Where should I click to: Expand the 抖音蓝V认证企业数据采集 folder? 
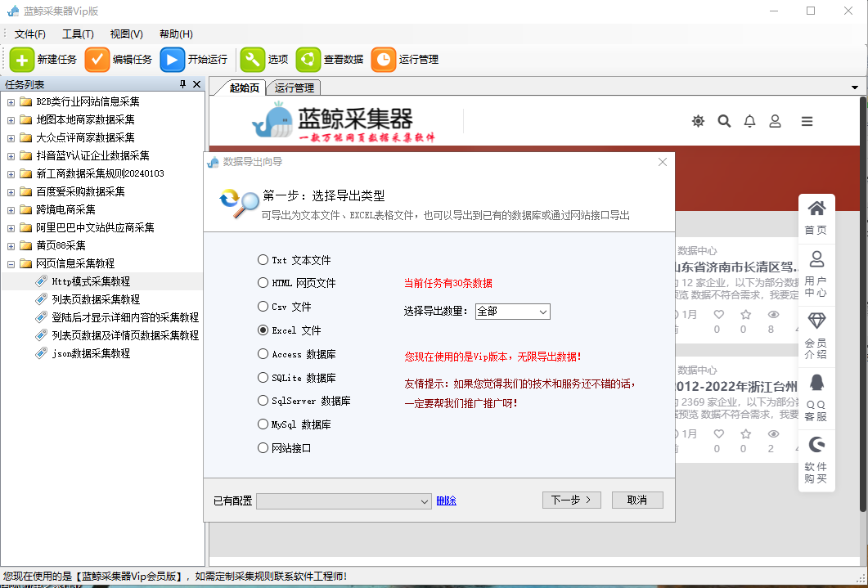point(11,156)
